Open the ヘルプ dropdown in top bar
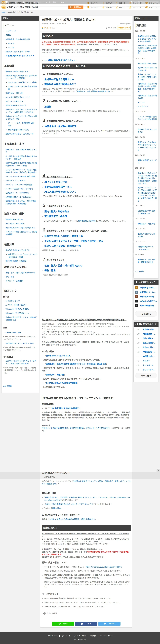Screen dimensions: 160x644 click(62, 2)
